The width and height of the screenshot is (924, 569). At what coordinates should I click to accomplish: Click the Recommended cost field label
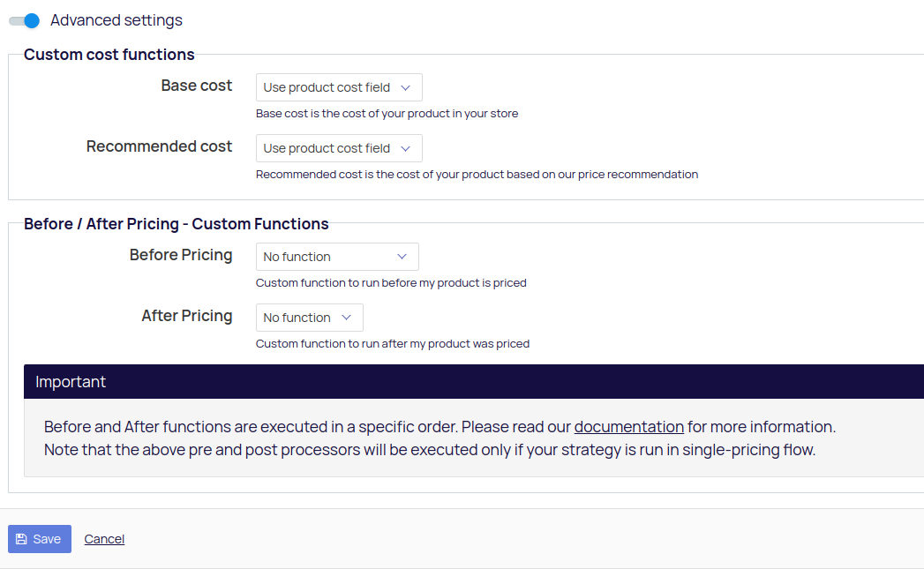point(159,146)
